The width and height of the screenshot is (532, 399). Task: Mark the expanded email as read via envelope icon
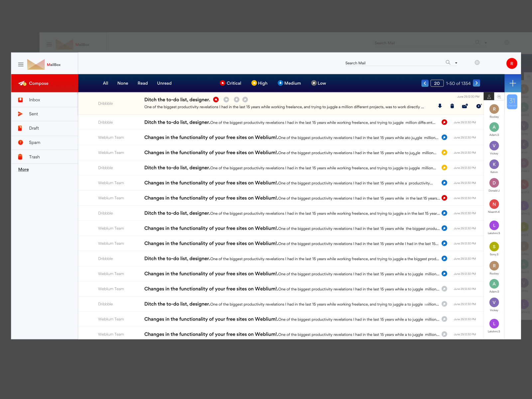pyautogui.click(x=465, y=106)
